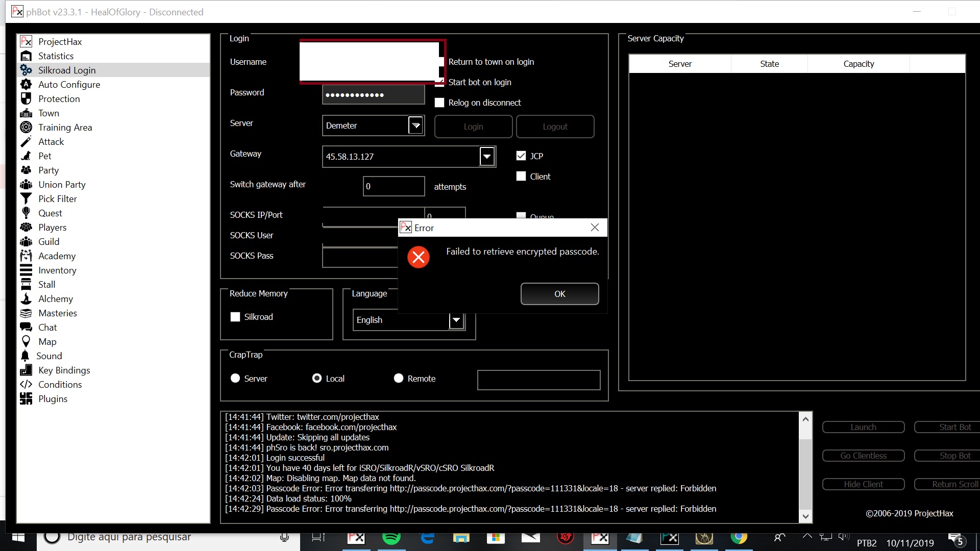Enable Relog on disconnect checkbox
Image resolution: width=980 pixels, height=551 pixels.
[x=439, y=103]
